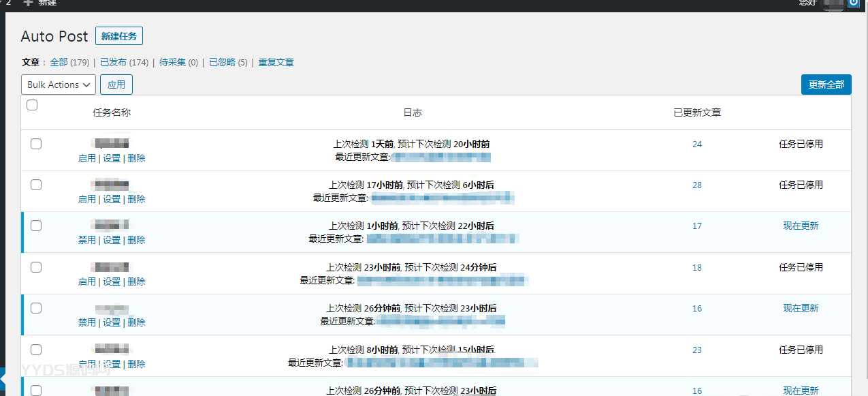This screenshot has width=868, height=396.
Task: Open the updated article count 17
Action: (697, 226)
